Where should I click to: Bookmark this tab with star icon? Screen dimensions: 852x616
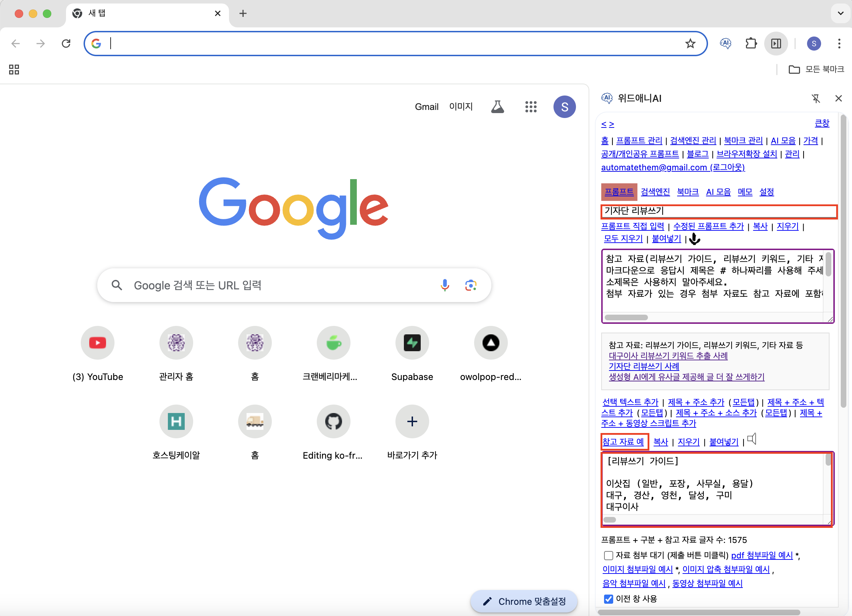690,44
